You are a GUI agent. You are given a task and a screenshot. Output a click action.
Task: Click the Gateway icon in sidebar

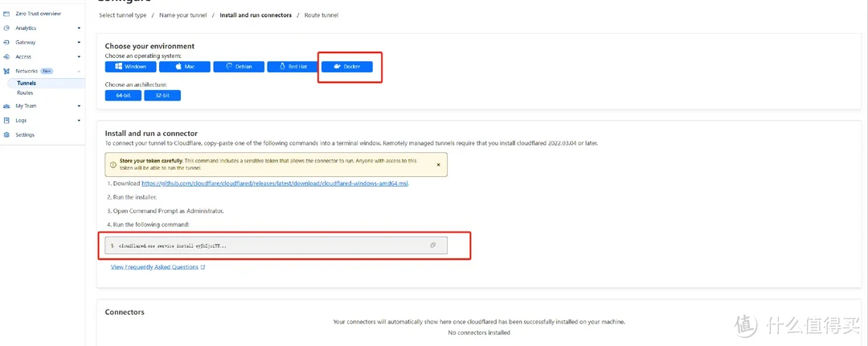click(6, 43)
